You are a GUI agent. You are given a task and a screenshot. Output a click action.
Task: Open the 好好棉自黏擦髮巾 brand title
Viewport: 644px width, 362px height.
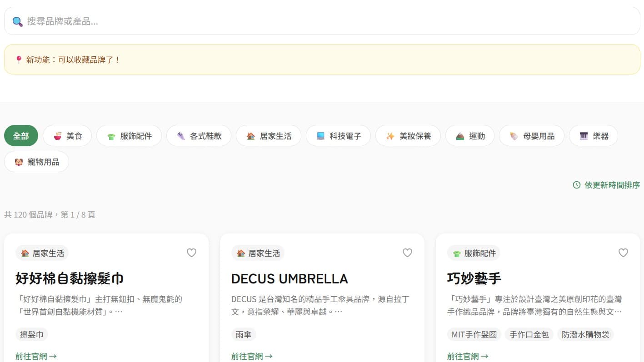[70, 278]
